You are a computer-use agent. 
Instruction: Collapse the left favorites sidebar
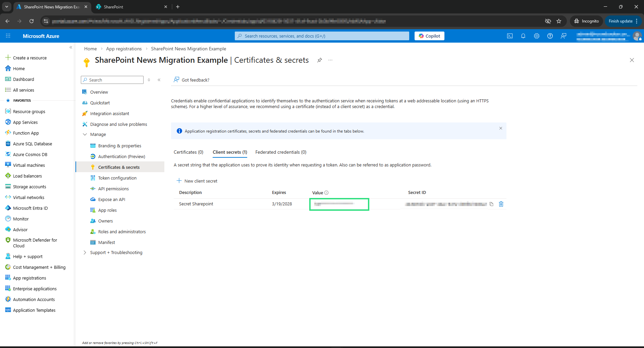71,47
